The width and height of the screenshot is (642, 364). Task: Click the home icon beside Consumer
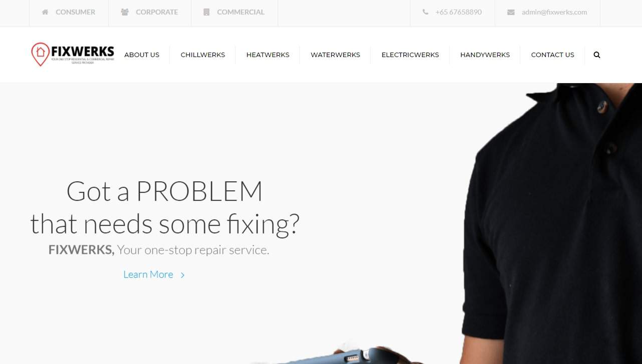coord(45,12)
